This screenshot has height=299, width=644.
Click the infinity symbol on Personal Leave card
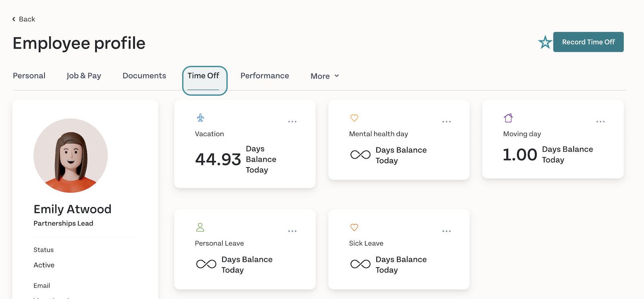click(206, 264)
